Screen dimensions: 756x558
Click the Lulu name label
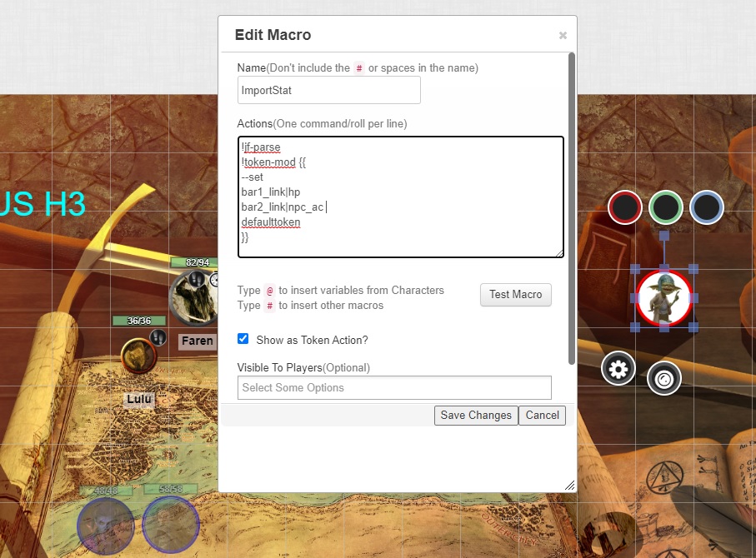point(139,399)
